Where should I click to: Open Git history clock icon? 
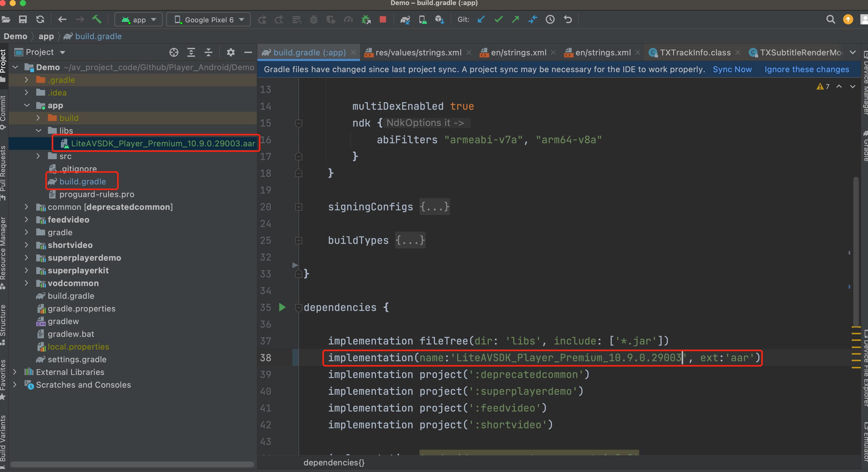550,20
